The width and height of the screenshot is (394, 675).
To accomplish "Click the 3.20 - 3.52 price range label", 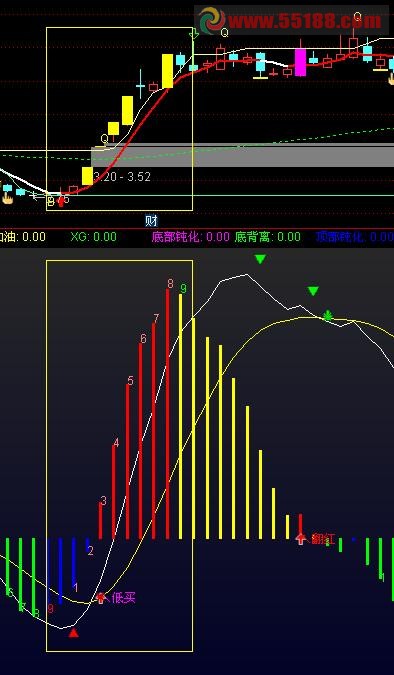I will 122,177.
